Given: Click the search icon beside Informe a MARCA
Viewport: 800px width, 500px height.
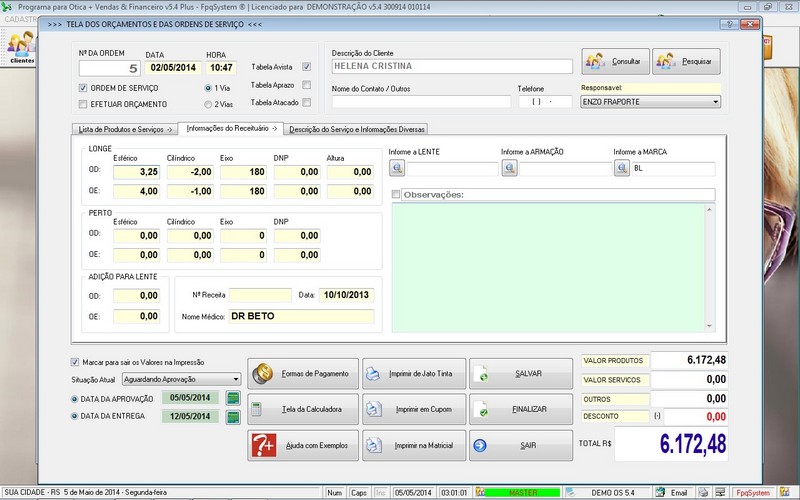Looking at the screenshot, I should (x=622, y=169).
